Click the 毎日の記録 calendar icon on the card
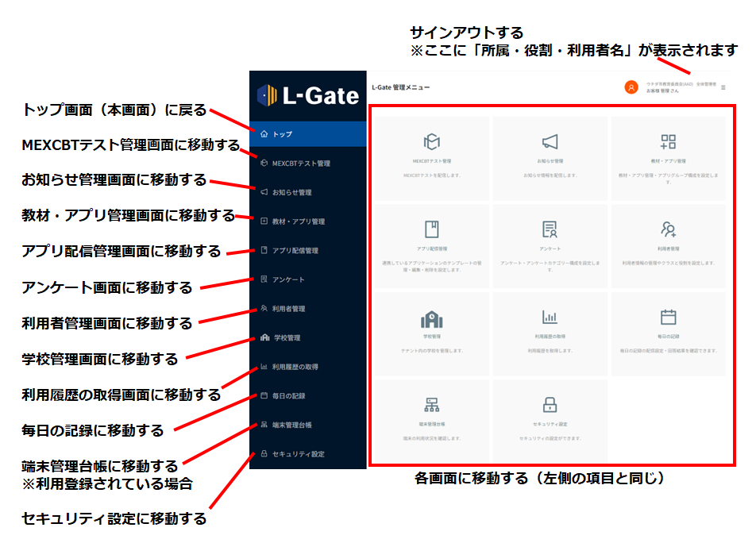 tap(669, 317)
